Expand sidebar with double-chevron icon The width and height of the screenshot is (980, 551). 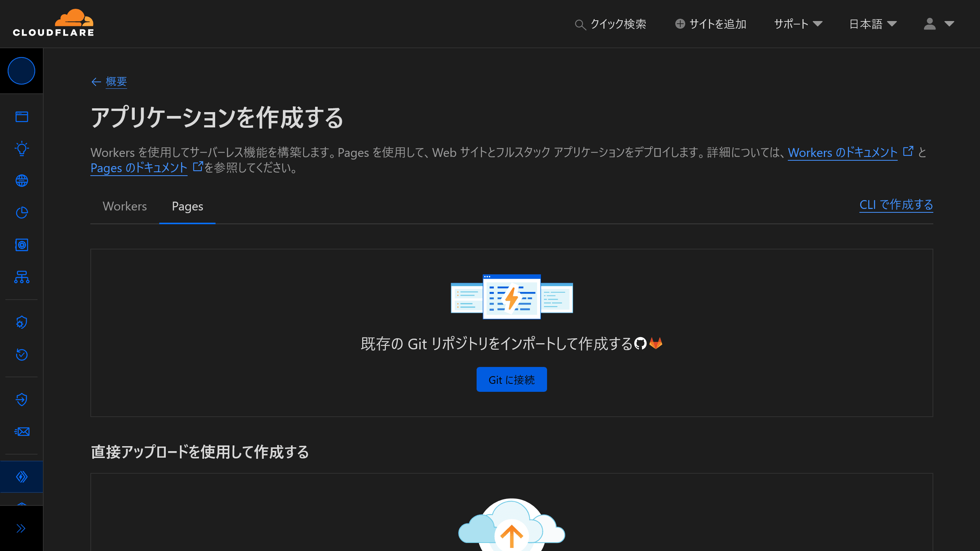(x=21, y=528)
